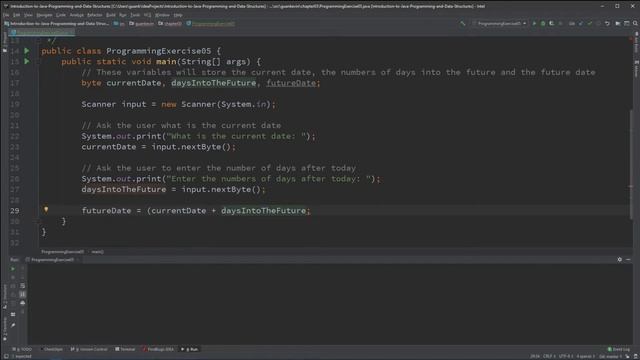This screenshot has width=640, height=360.
Task: Update project from version control
Action: pyautogui.click(x=580, y=24)
